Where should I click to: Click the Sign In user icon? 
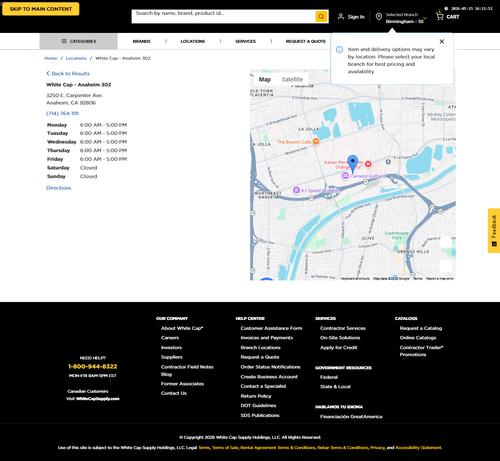pos(341,16)
